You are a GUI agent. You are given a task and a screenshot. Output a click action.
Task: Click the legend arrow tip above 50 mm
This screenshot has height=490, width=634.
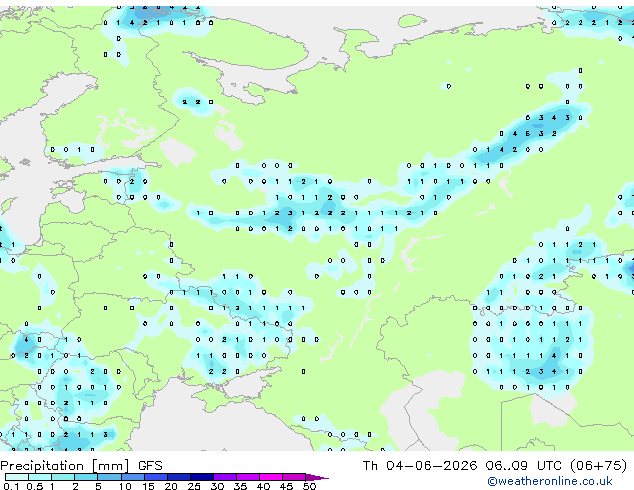(x=317, y=477)
